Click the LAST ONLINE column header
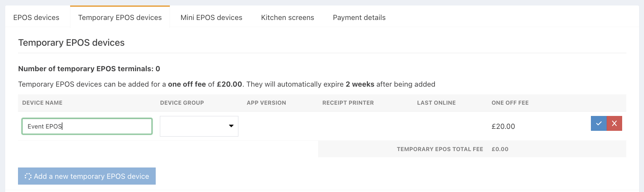Image resolution: width=644 pixels, height=192 pixels. click(x=437, y=103)
